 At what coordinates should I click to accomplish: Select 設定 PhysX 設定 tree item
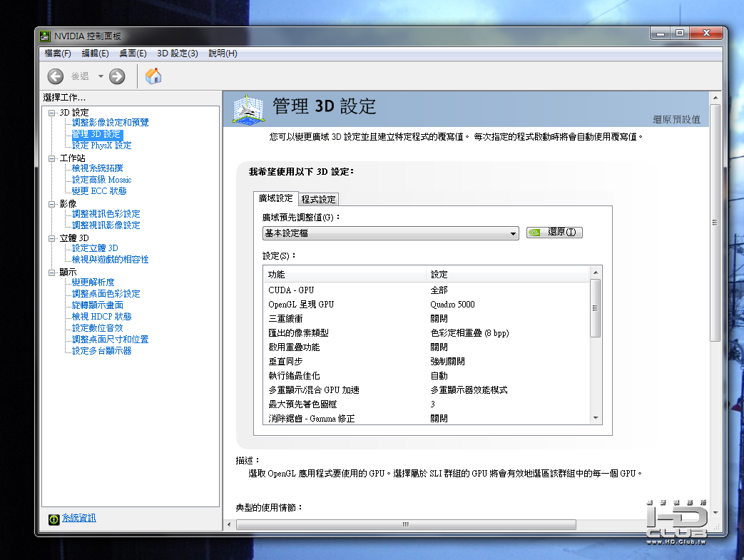[x=101, y=146]
